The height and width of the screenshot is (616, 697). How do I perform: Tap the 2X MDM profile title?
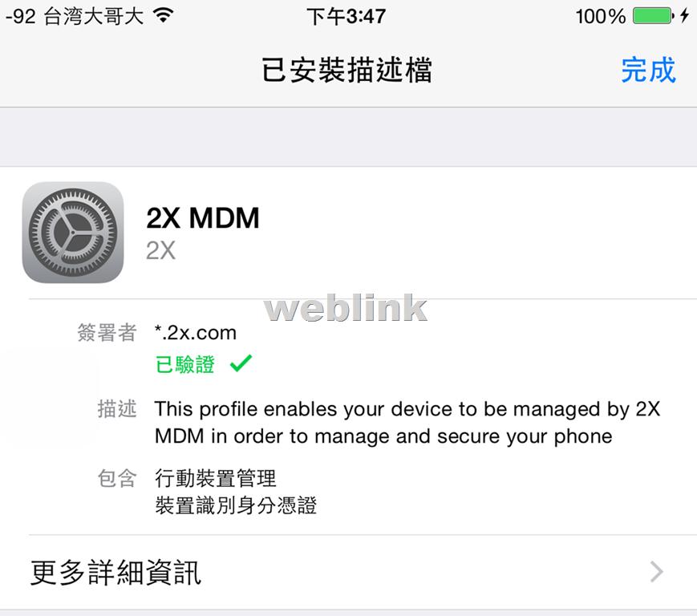pyautogui.click(x=203, y=218)
